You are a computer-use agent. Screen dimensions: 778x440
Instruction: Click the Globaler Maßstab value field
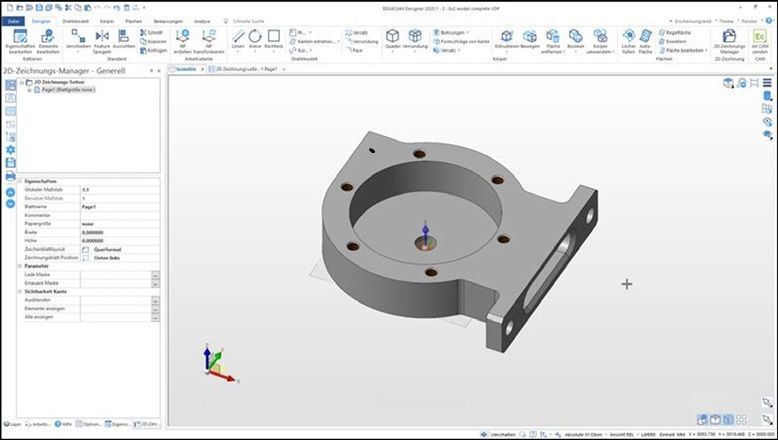120,190
